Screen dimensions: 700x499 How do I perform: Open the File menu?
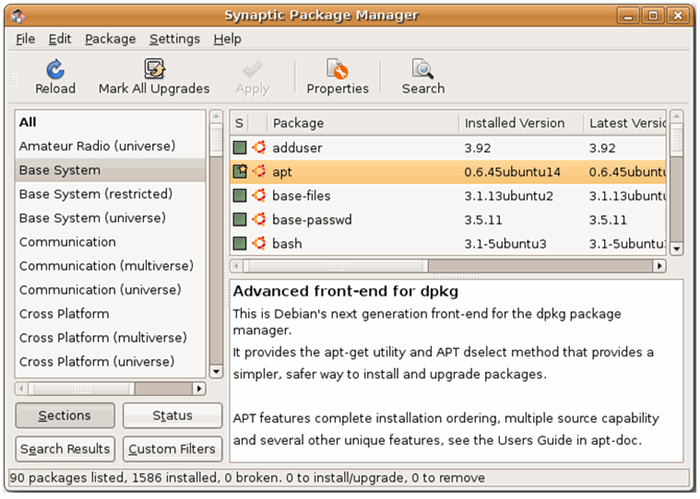coord(25,39)
